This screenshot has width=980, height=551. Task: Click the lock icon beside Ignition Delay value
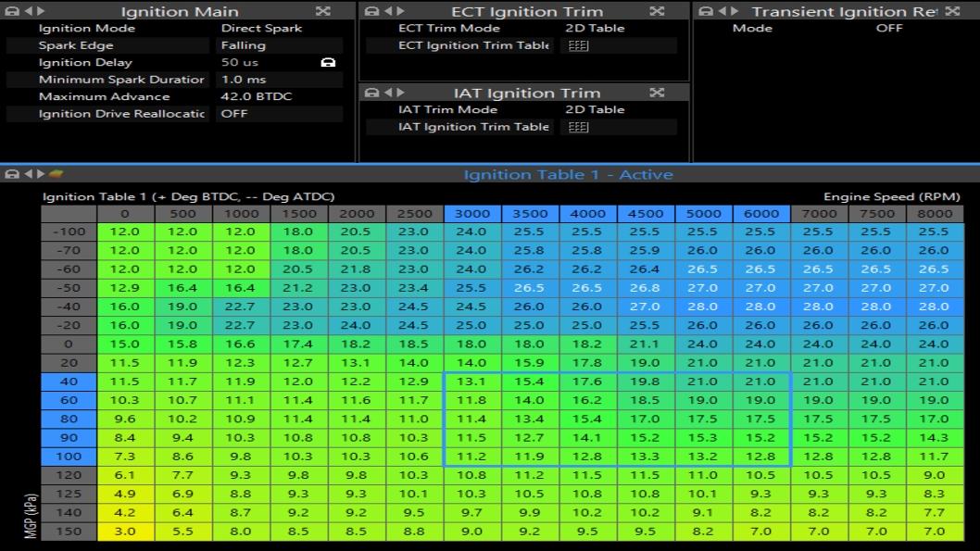(x=327, y=63)
